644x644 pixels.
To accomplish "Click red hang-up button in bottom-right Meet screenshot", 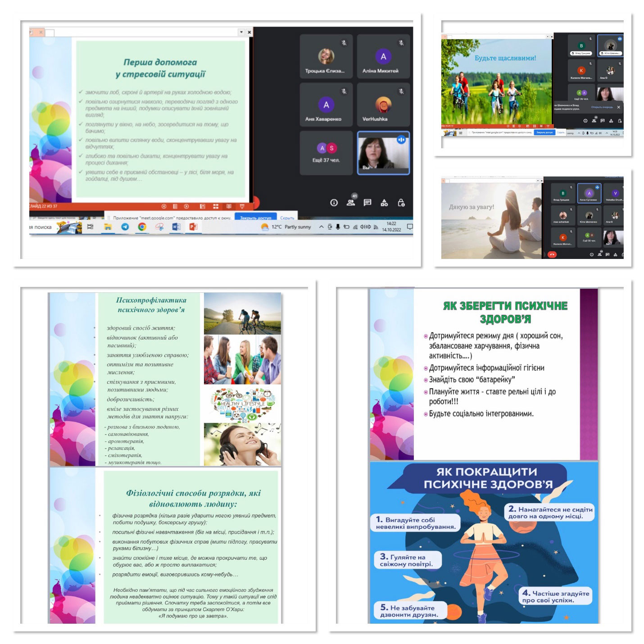I will tap(552, 254).
